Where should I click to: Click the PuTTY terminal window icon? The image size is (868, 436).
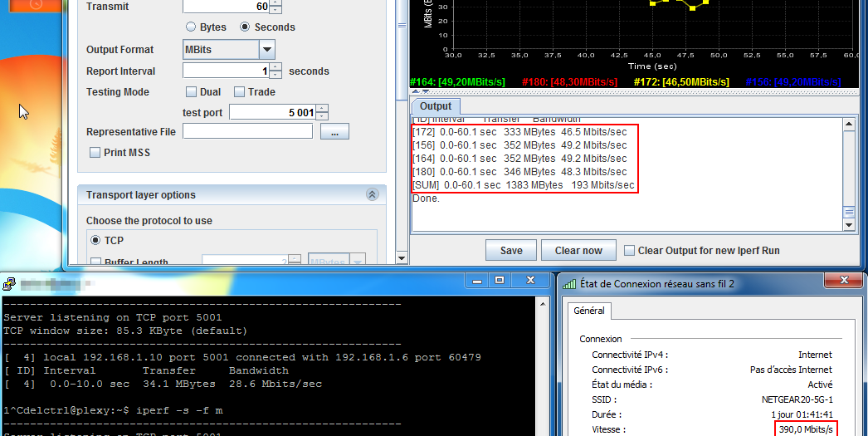(9, 282)
